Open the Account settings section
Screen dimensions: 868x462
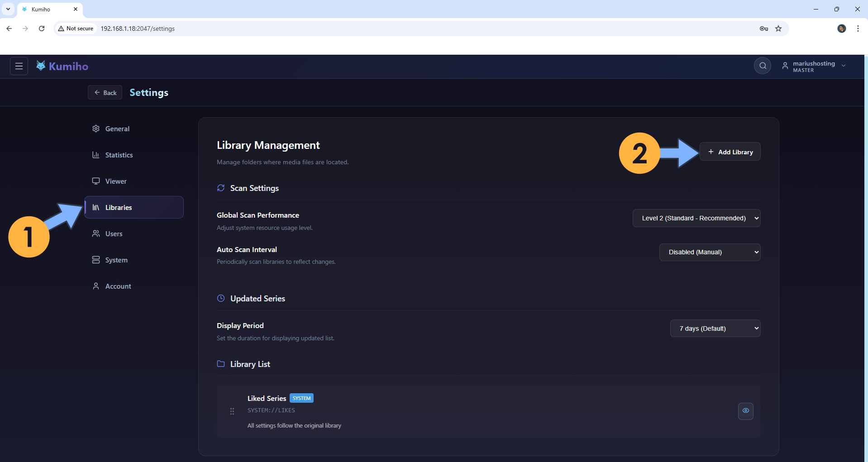[x=118, y=286]
